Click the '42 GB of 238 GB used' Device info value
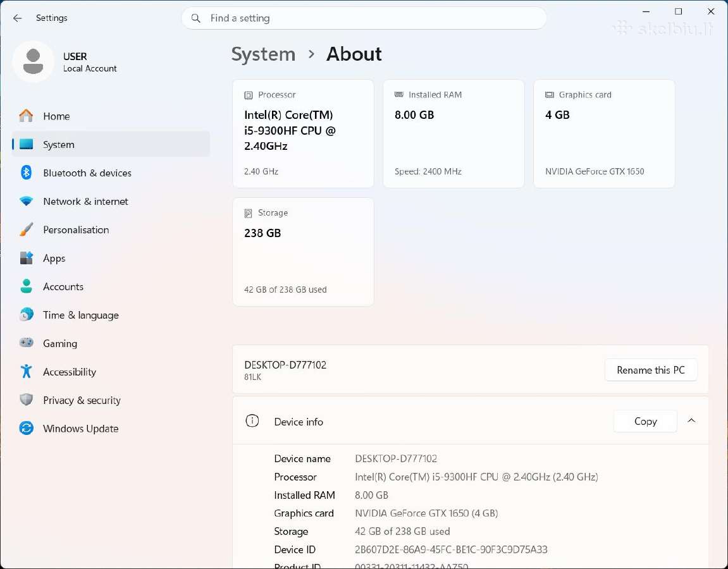Screen dimensions: 728x569 pos(402,532)
